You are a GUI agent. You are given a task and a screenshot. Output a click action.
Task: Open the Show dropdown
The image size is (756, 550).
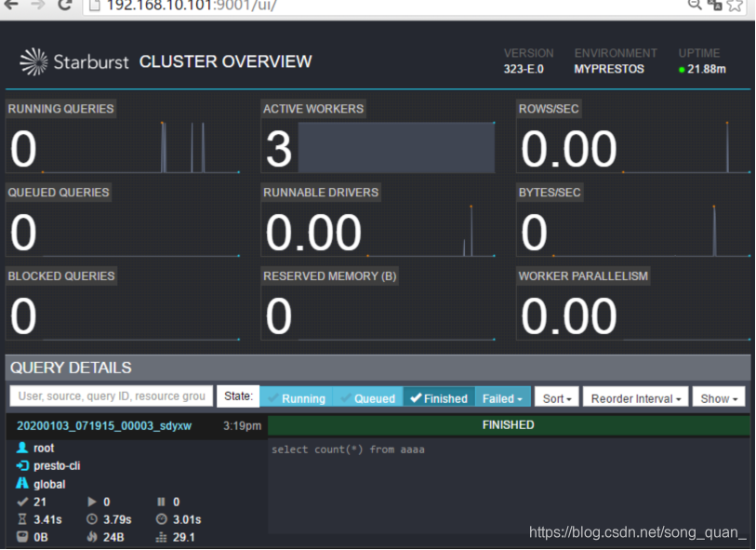(719, 398)
